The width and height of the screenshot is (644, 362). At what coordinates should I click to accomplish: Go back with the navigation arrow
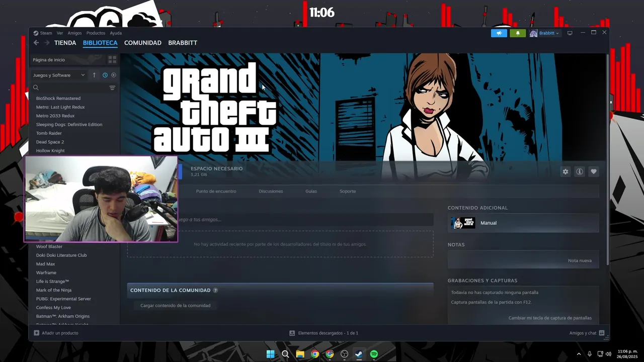[36, 43]
